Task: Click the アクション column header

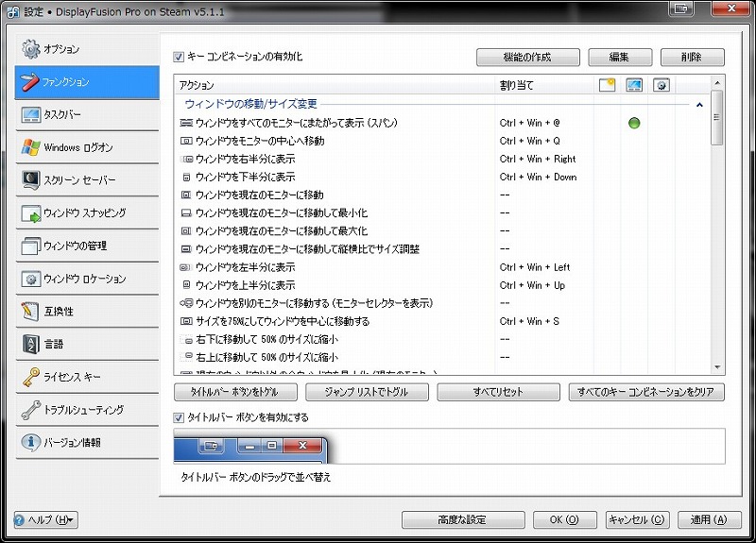Action: pos(335,86)
